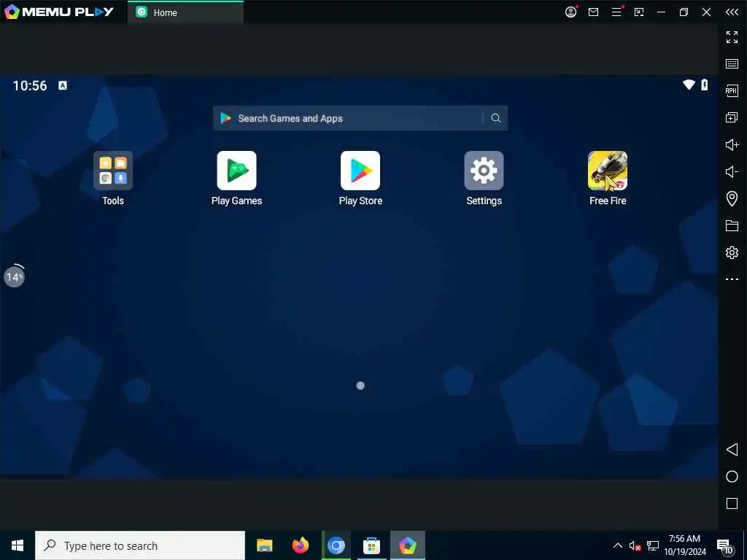Click the home screen page indicator dot
747x560 pixels.
pos(360,386)
